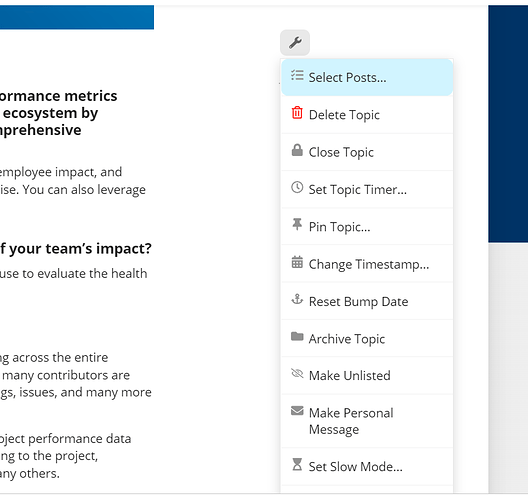Click the anchor icon for Reset Bump Date
The height and width of the screenshot is (500, 528).
point(297,299)
